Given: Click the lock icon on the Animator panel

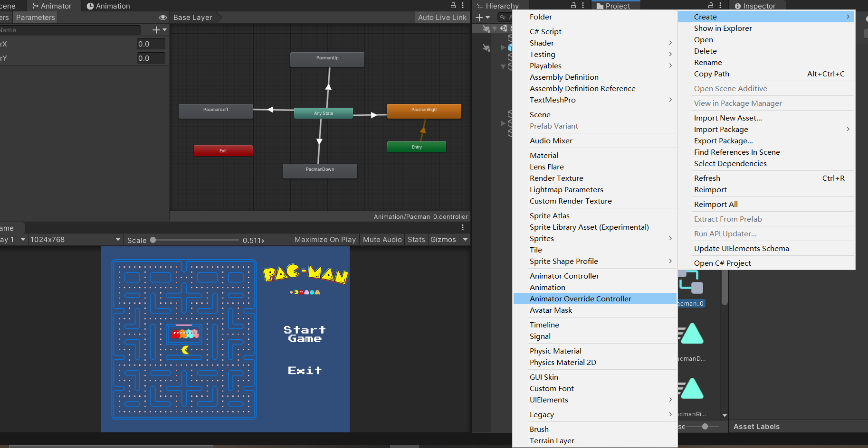Looking at the screenshot, I should click(453, 5).
